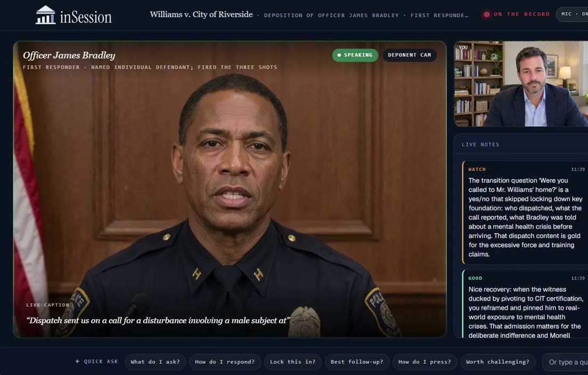Click the 11:39 timestamp on the WATCH note
This screenshot has height=375, width=588.
578,169
